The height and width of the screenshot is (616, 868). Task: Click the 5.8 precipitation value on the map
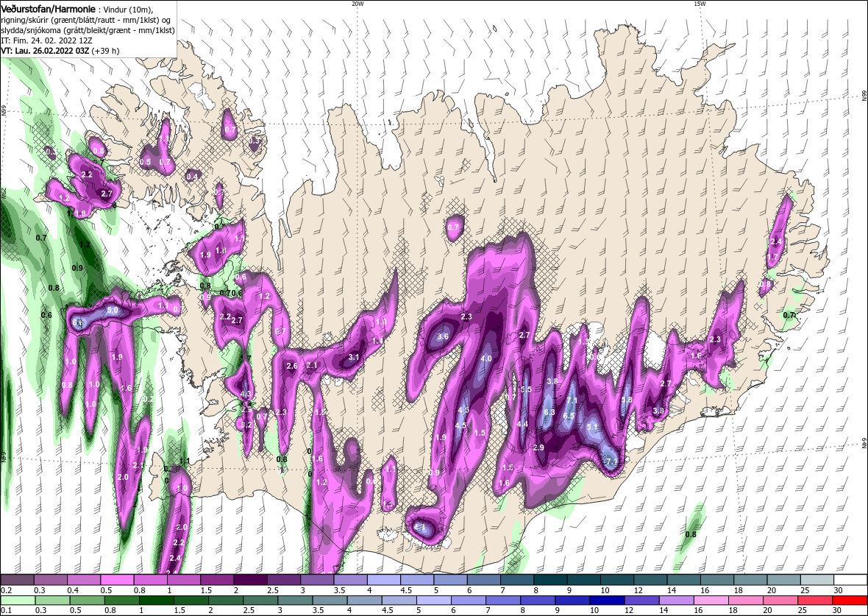[x=627, y=400]
